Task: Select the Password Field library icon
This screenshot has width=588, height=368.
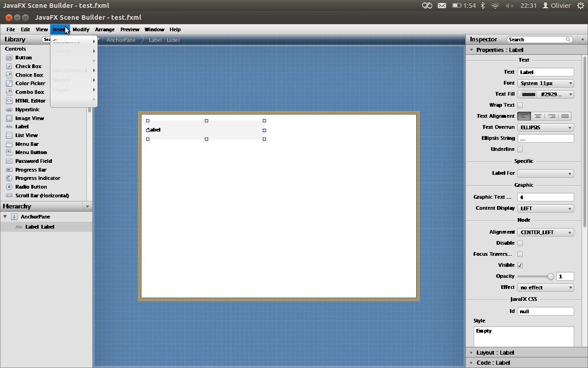Action: click(x=9, y=161)
